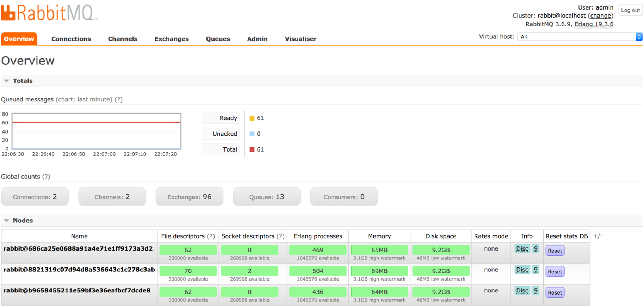This screenshot has width=644, height=308.
Task: Click the cluster name change link
Action: (600, 16)
